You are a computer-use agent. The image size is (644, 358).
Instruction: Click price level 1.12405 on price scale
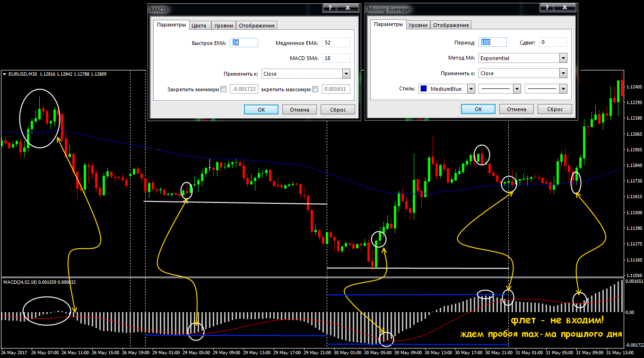634,87
